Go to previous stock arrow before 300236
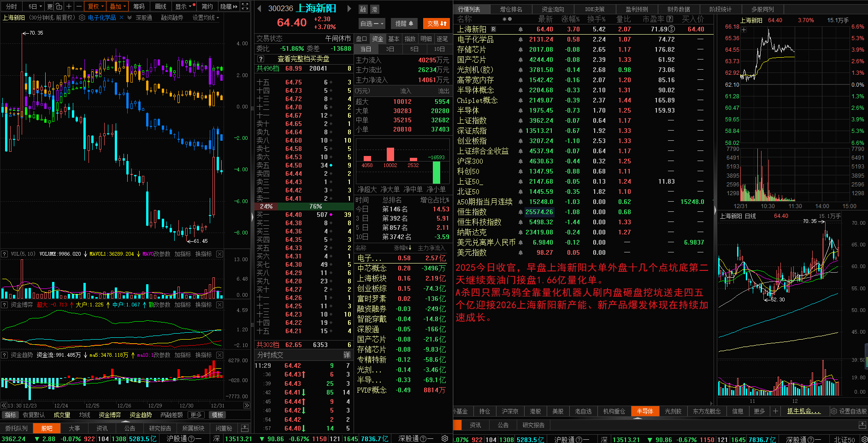The width and height of the screenshot is (868, 443). (259, 9)
